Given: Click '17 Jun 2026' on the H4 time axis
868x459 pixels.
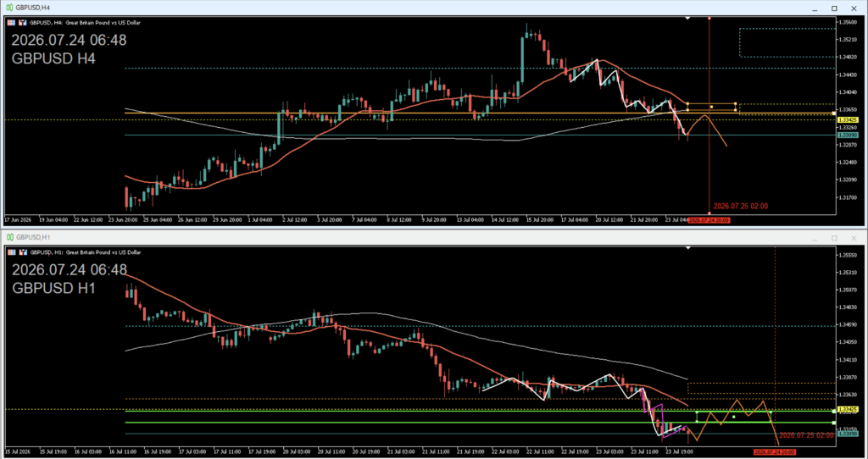Looking at the screenshot, I should [x=18, y=220].
